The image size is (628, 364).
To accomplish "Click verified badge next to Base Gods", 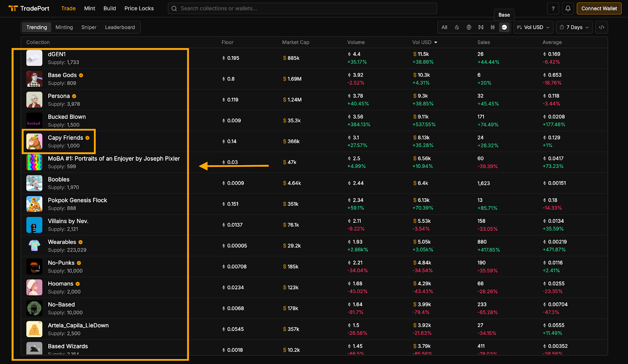I will coord(81,75).
